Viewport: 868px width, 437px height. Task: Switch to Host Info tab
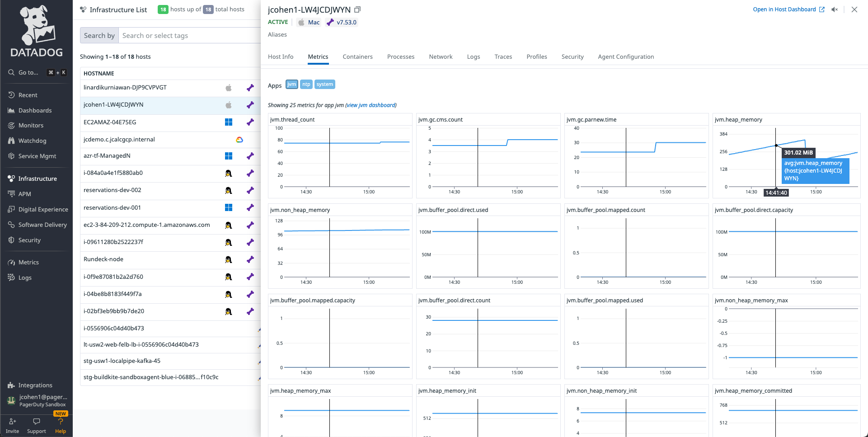[281, 56]
